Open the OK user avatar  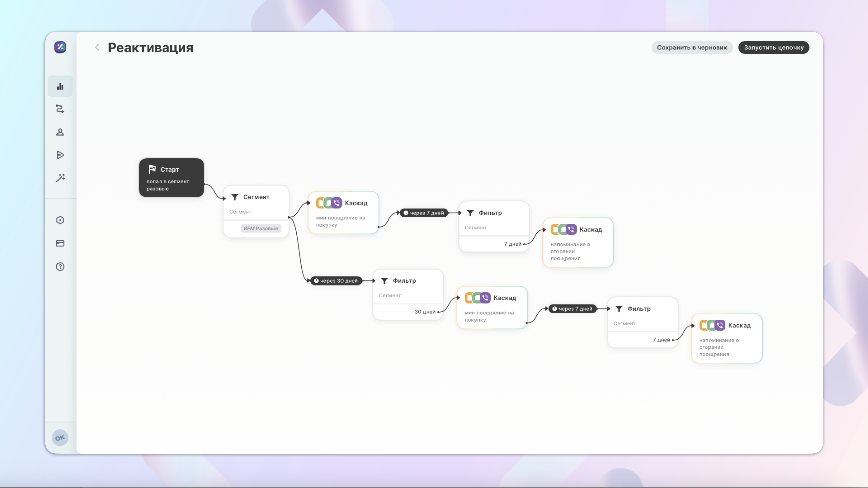(x=60, y=438)
